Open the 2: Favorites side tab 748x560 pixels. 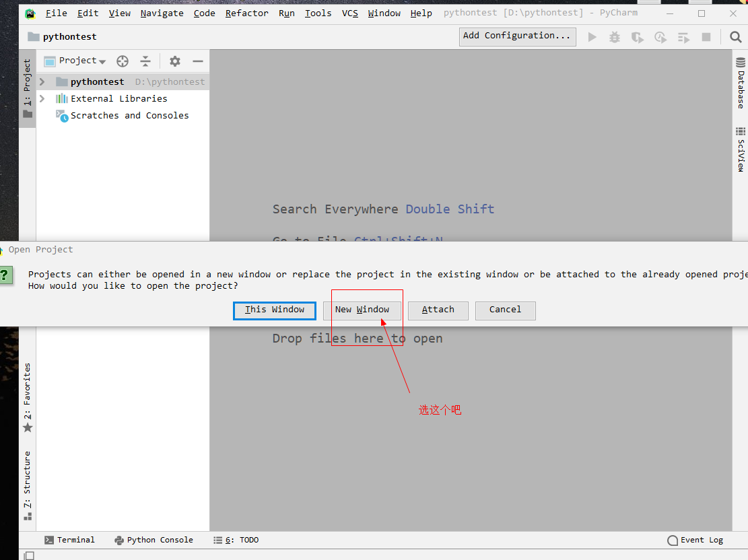pos(27,397)
